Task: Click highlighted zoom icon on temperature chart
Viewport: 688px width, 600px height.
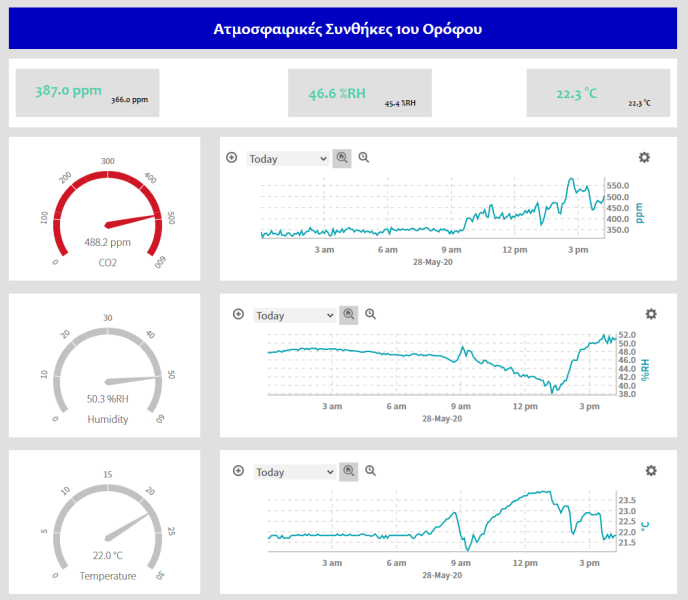Action: point(349,471)
